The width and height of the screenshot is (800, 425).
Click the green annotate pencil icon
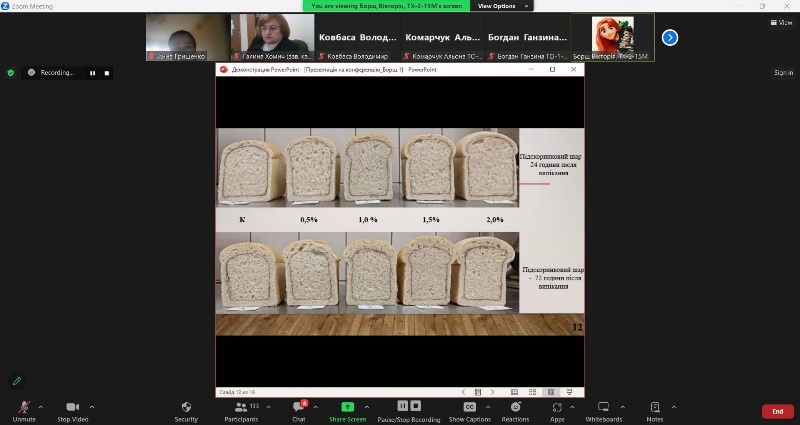click(17, 381)
